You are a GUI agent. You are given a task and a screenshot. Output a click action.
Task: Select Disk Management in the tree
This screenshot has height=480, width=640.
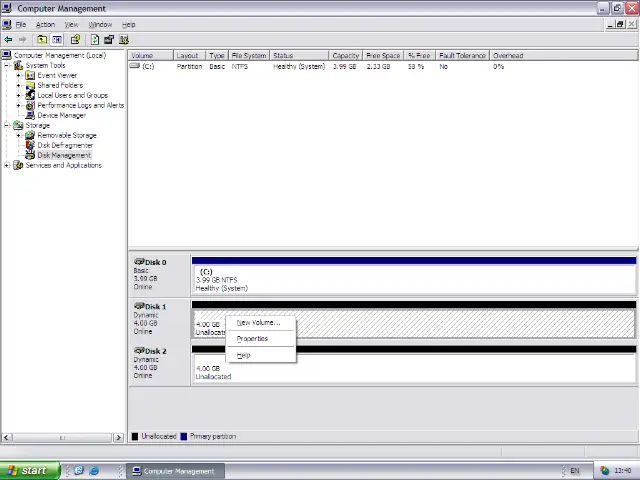64,155
